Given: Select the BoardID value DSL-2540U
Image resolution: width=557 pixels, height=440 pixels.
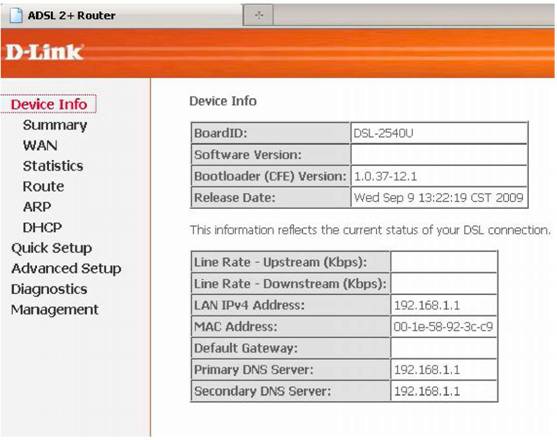Looking at the screenshot, I should coord(383,133).
